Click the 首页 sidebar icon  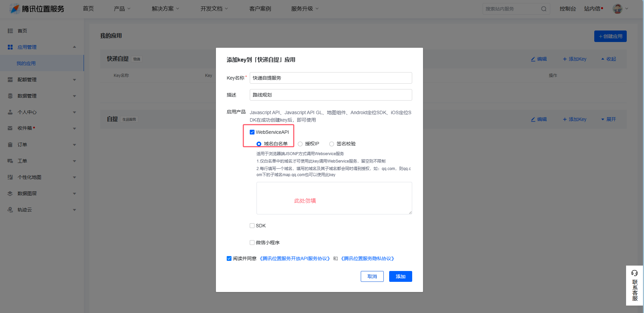[10, 31]
